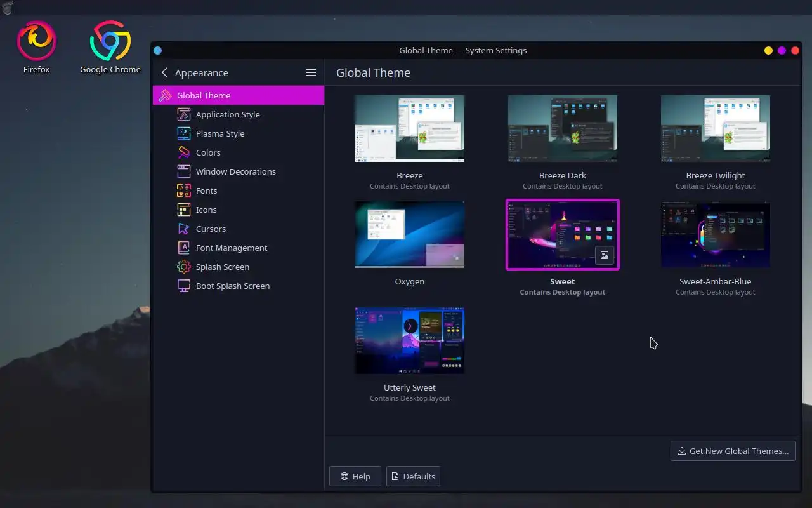This screenshot has height=508, width=812.
Task: Click the Colors sidebar icon
Action: coord(183,152)
